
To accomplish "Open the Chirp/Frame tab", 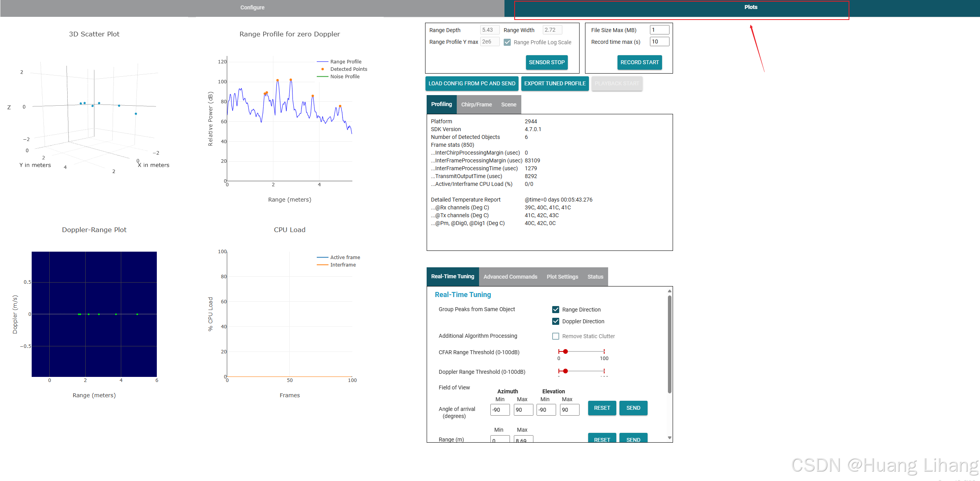I will [476, 104].
